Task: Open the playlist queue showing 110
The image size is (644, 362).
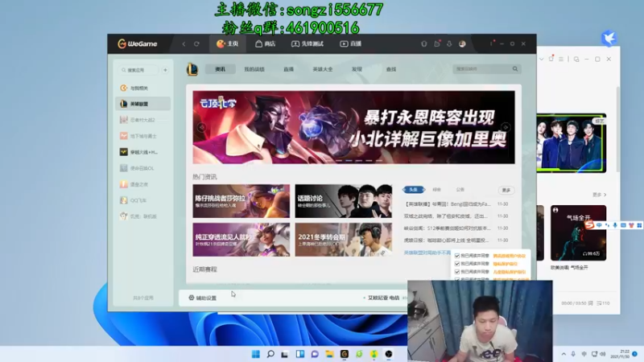Action: (x=603, y=303)
